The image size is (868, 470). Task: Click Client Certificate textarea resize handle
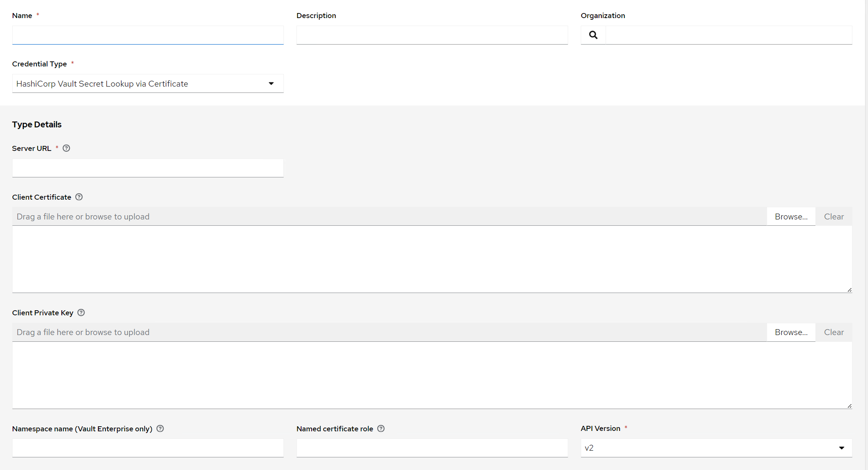[x=849, y=290]
